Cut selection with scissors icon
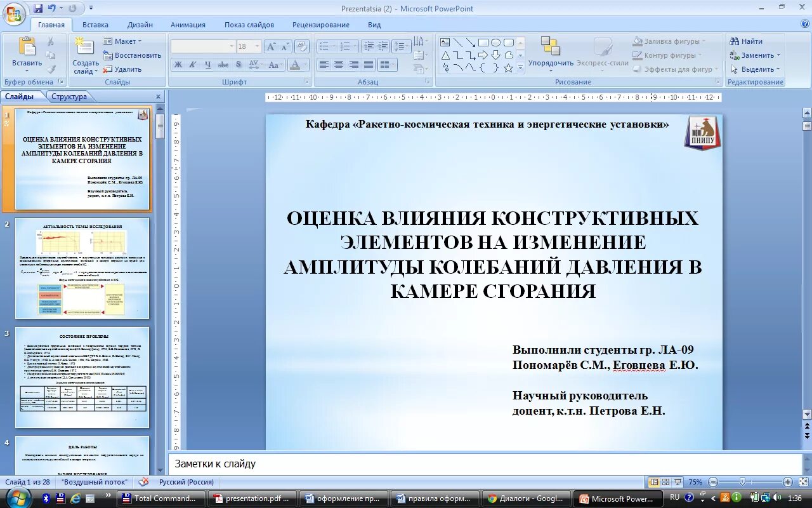 51,41
